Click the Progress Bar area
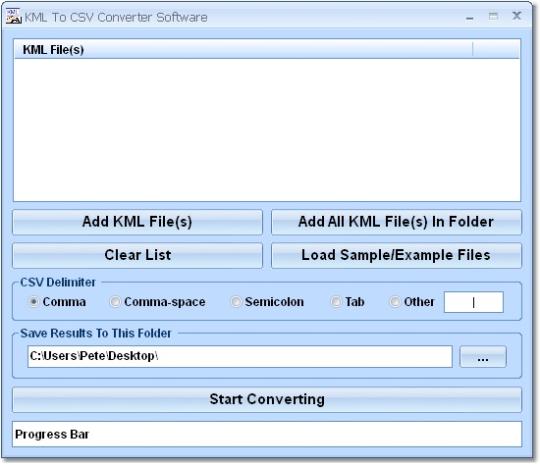Image resolution: width=540 pixels, height=465 pixels. [x=267, y=434]
